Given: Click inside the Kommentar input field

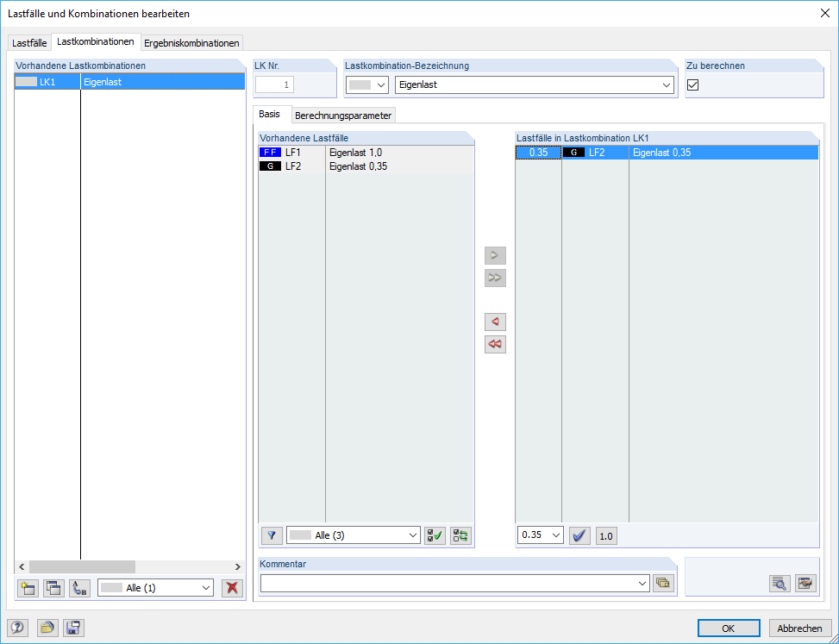Looking at the screenshot, I should [x=448, y=583].
